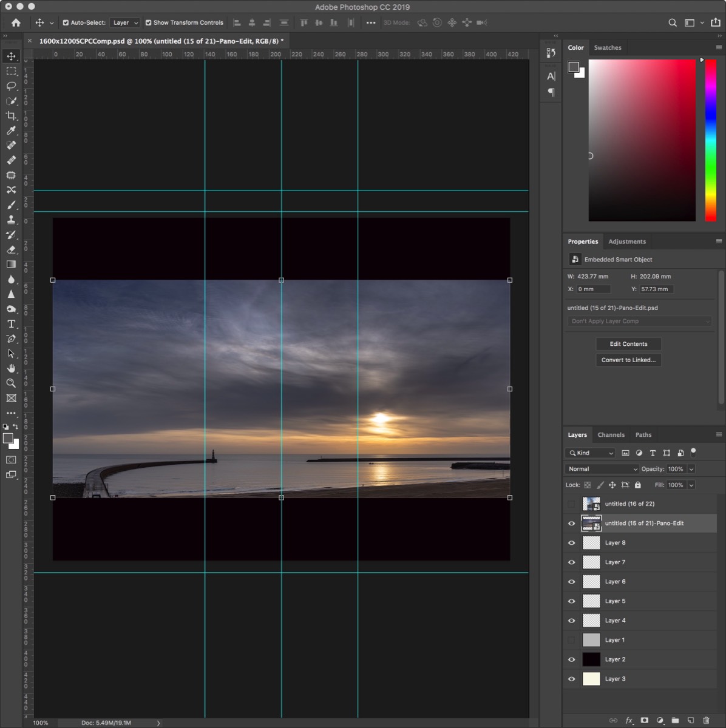Select the Horizontal Type tool

11,324
